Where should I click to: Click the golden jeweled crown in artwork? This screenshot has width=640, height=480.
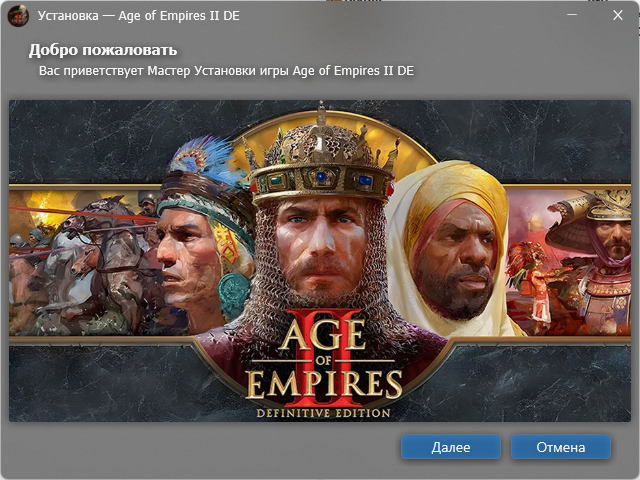[x=322, y=161]
